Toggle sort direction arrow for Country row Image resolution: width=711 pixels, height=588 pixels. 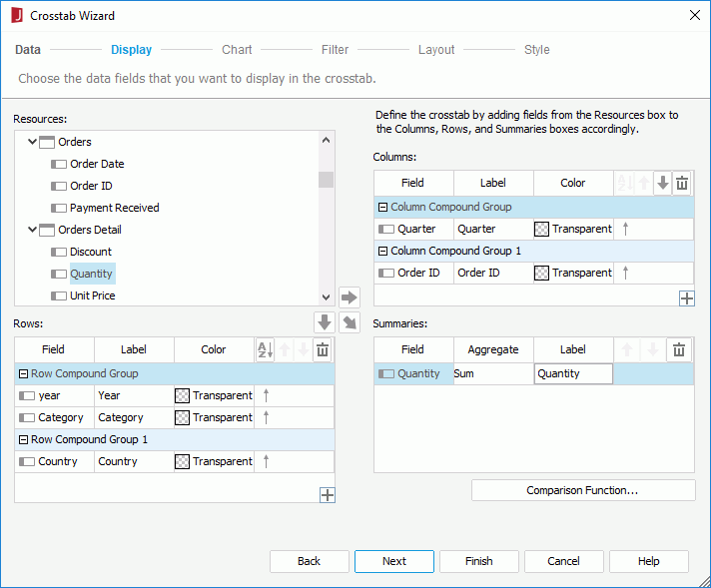click(267, 461)
